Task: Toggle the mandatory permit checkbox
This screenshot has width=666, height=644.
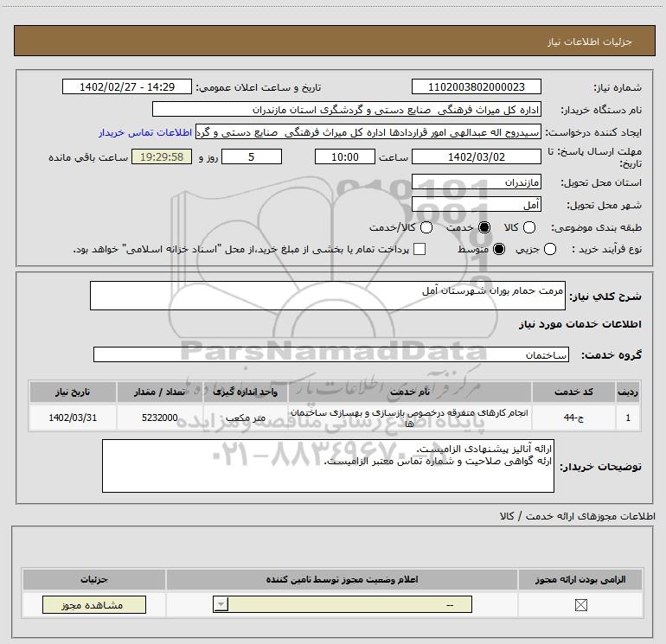Action: [x=580, y=604]
